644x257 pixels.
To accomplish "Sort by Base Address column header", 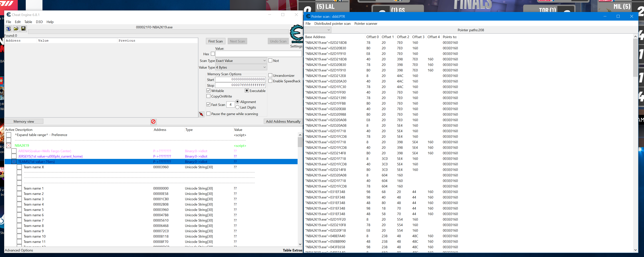I will coord(334,37).
